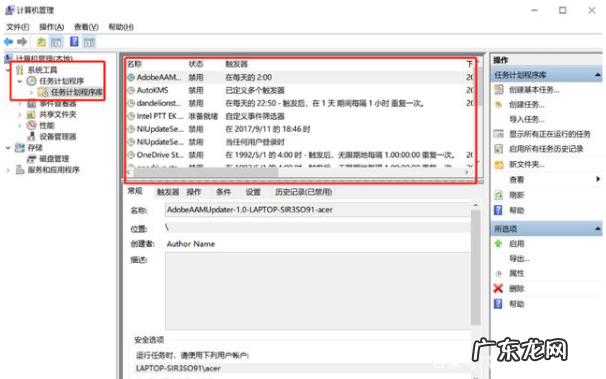Viewport: 606px width, 379px height.
Task: Click the 触发器 column header
Action: 237,64
